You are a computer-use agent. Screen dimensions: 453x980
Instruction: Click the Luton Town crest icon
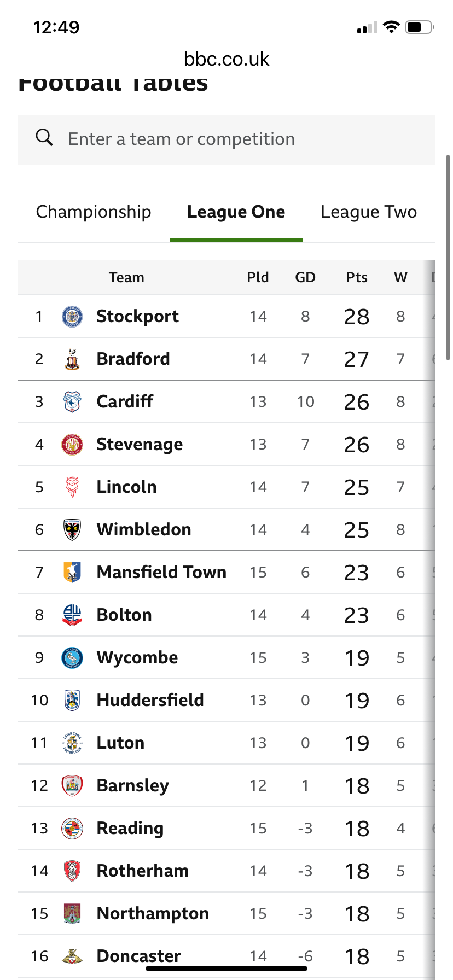pos(72,743)
